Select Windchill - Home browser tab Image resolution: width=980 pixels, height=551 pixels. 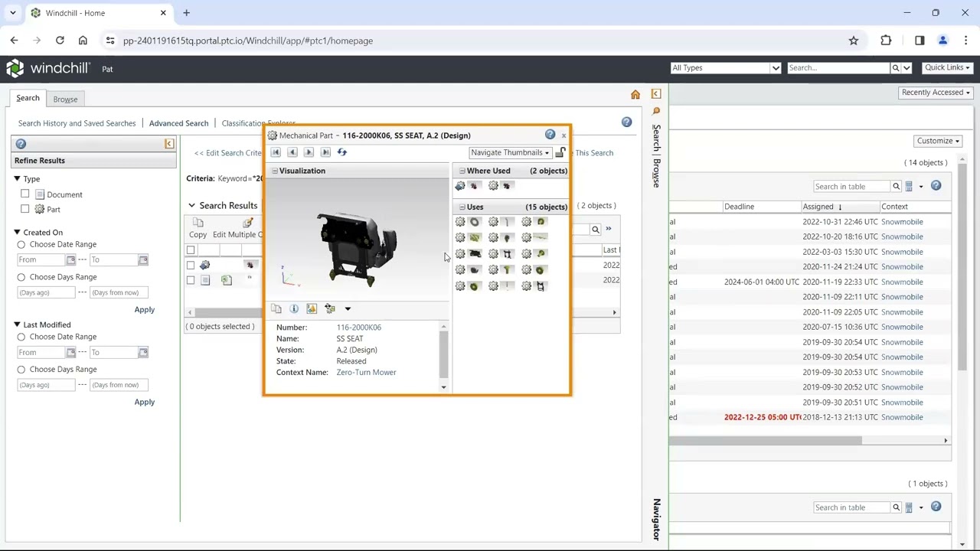[98, 13]
